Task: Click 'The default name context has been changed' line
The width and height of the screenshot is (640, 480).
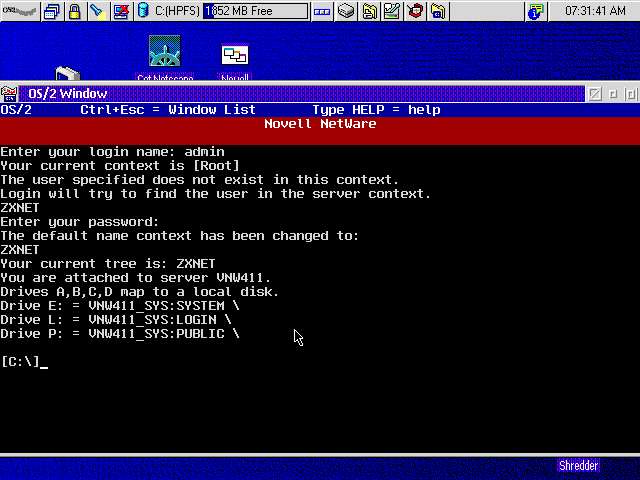Action: pyautogui.click(x=180, y=236)
